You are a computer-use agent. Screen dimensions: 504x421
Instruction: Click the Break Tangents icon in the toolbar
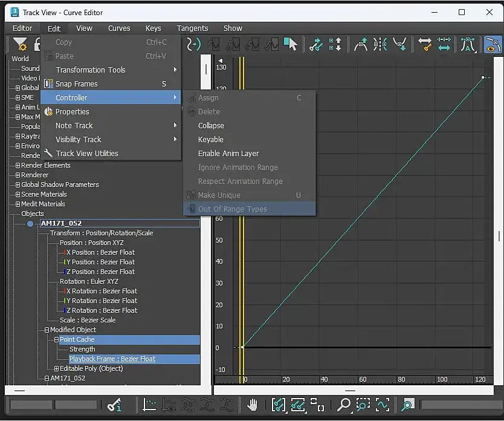click(x=381, y=44)
